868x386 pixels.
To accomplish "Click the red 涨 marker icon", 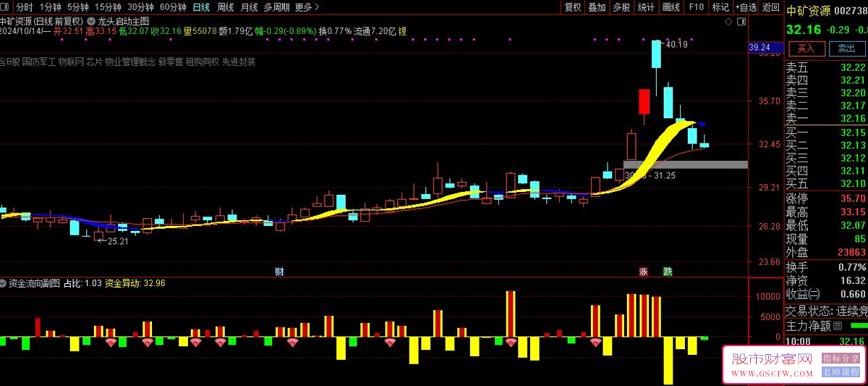I will click(643, 272).
